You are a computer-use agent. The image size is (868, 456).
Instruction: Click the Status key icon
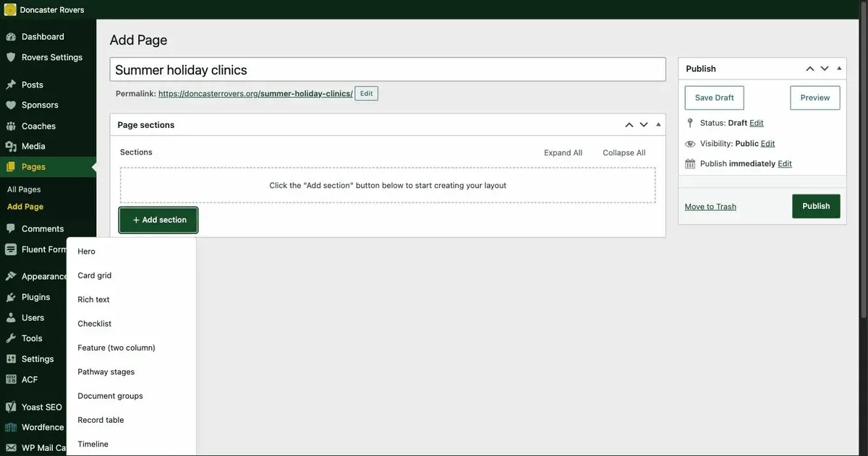pos(690,123)
